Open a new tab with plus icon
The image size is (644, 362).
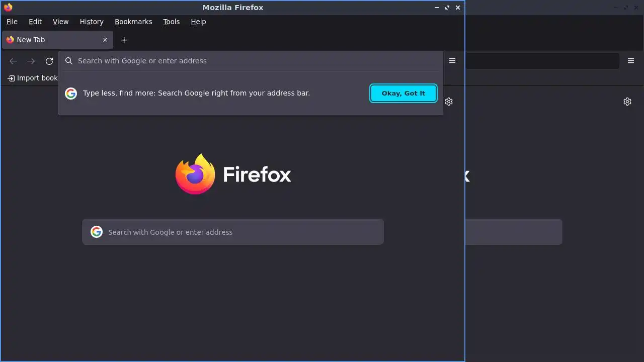124,40
